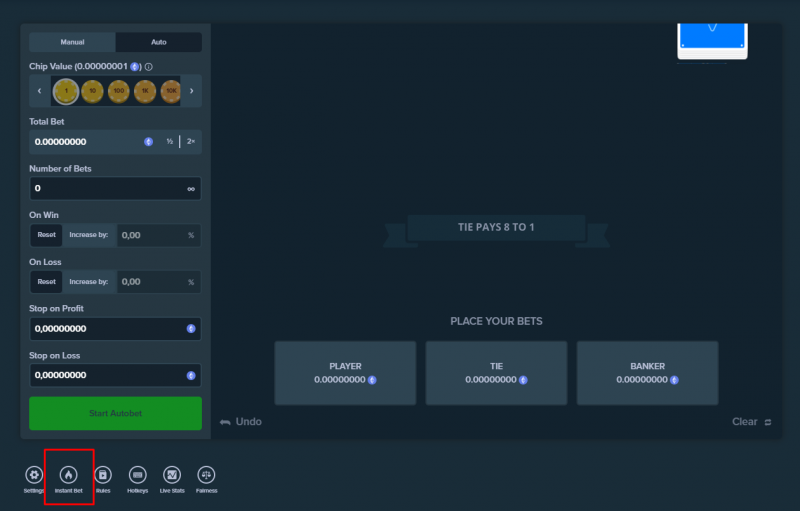Focus the Stop on Loss field
Screen dimensions: 800x511
click(115, 375)
